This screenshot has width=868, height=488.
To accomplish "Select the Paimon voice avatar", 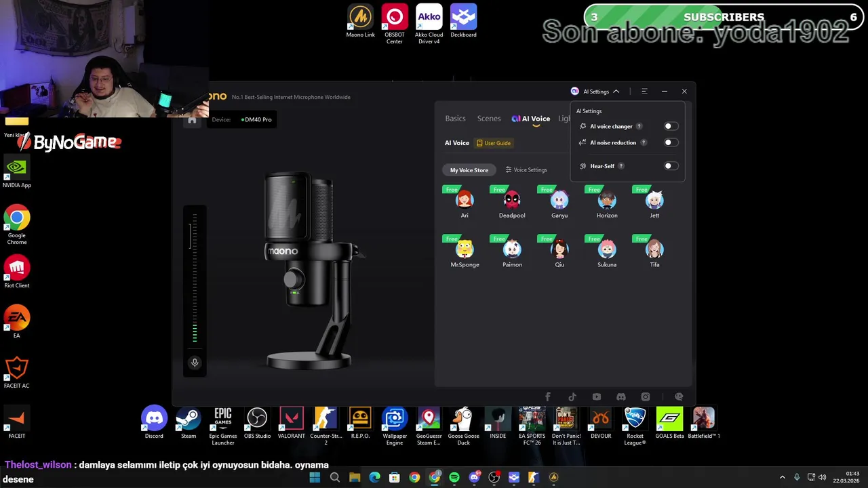I will pyautogui.click(x=512, y=249).
